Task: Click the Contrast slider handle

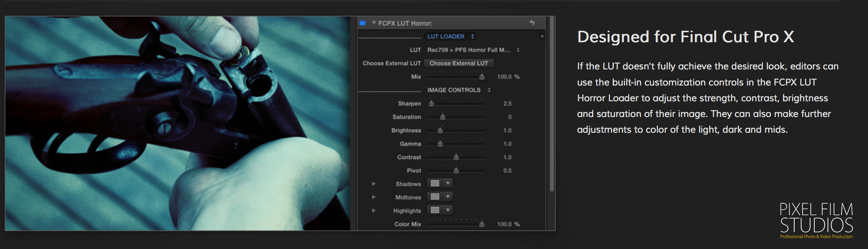Action: (456, 157)
